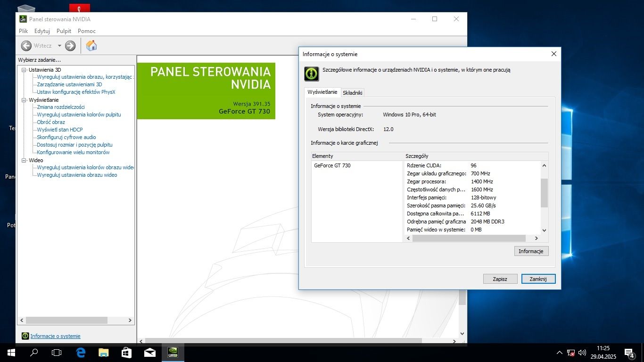The height and width of the screenshot is (362, 644).
Task: Open the Pomoc menu
Action: click(87, 31)
